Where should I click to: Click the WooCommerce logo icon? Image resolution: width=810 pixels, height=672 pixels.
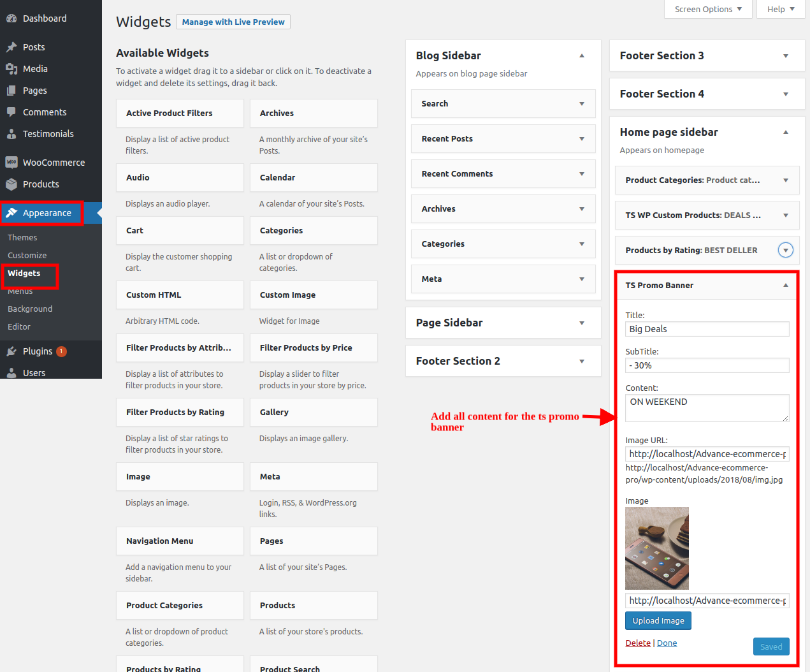point(11,163)
